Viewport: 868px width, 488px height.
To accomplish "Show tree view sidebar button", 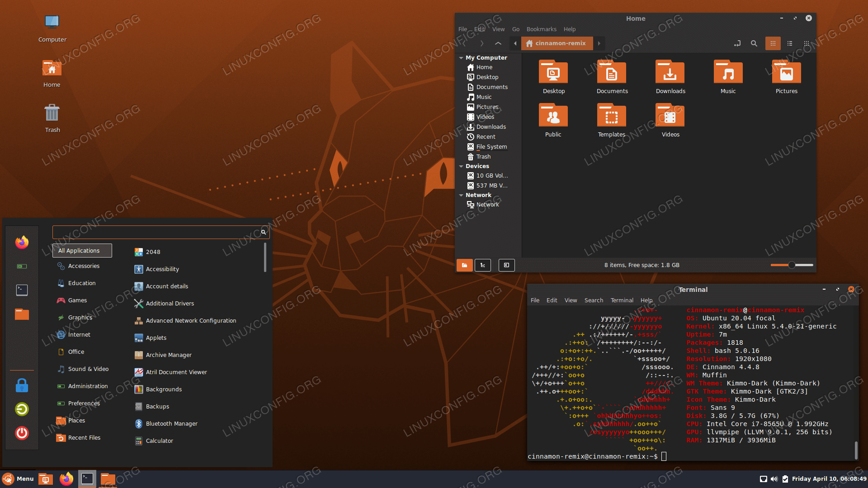I will pyautogui.click(x=482, y=265).
